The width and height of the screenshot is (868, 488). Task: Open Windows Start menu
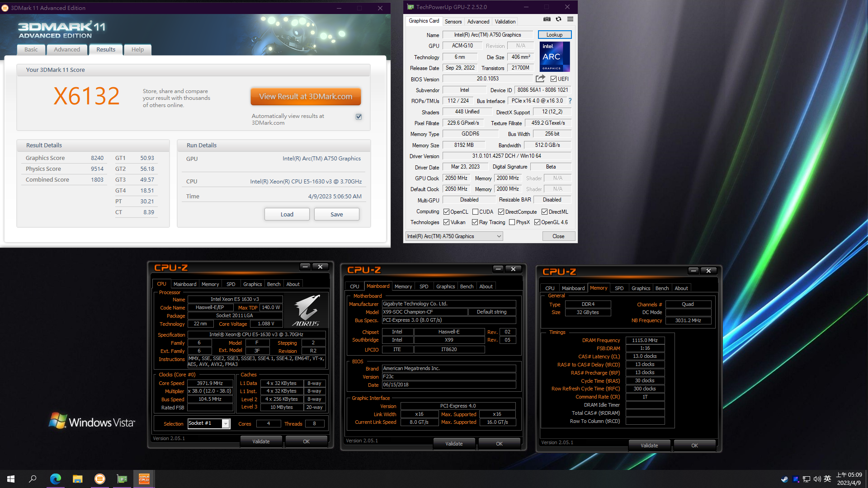point(11,479)
